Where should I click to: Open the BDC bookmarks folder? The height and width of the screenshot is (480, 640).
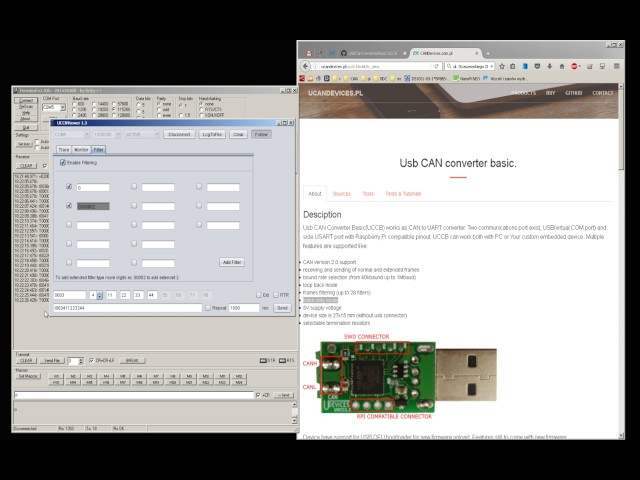click(380, 78)
